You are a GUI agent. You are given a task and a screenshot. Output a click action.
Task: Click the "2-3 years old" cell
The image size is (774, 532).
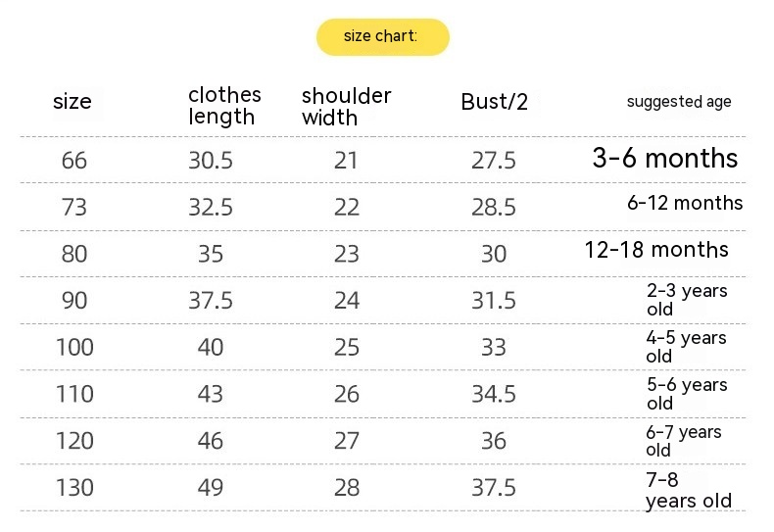tap(686, 300)
